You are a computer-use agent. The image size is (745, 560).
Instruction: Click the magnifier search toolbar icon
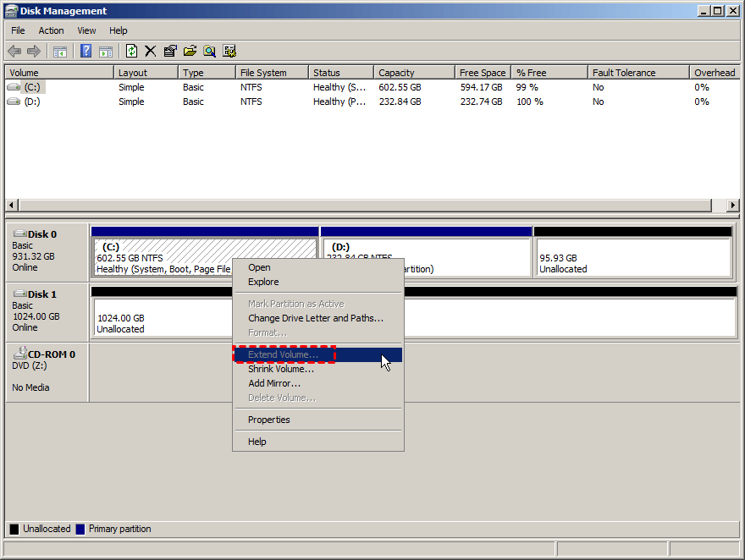pyautogui.click(x=209, y=52)
